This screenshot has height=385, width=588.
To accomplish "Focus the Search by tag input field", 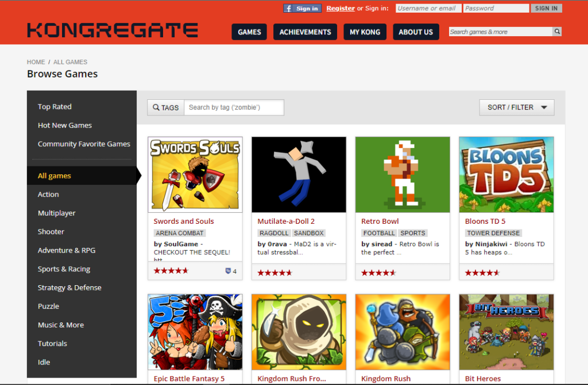I will coord(234,107).
